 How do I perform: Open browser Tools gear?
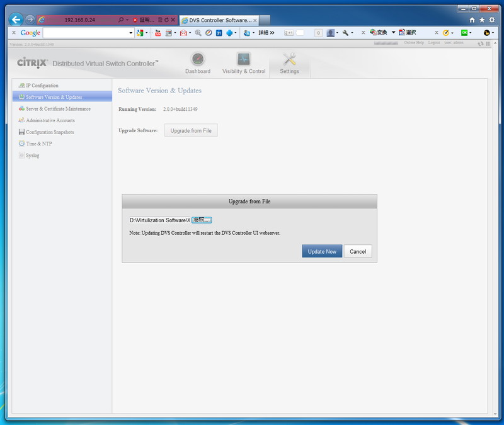coord(492,20)
